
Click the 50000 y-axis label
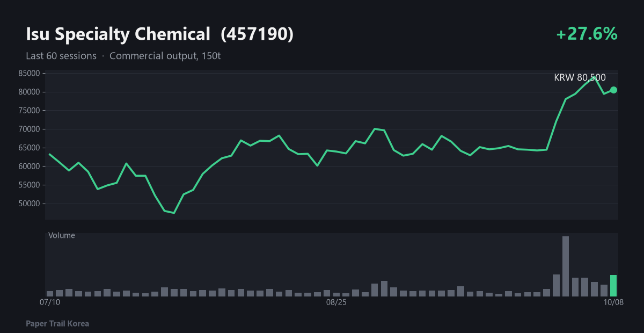tap(30, 204)
